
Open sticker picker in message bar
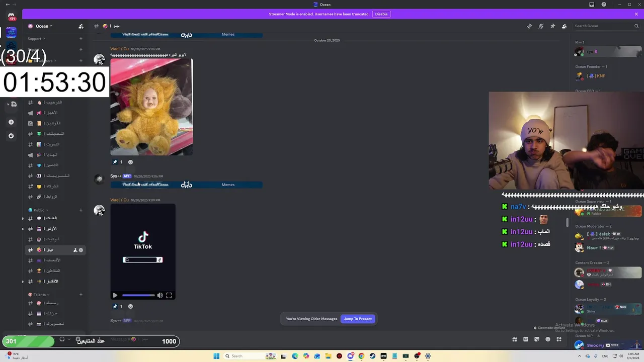[537, 339]
